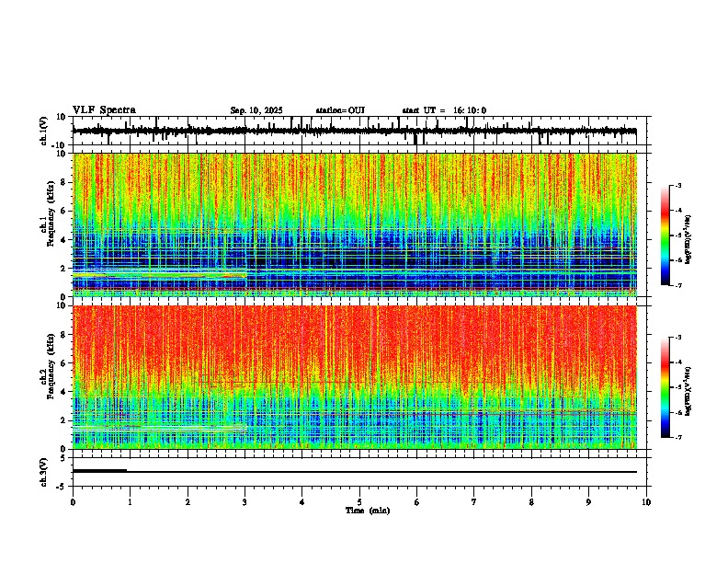Click the time axis tick label "4"
Image resolution: width=728 pixels, height=563 pixels.
[302, 502]
